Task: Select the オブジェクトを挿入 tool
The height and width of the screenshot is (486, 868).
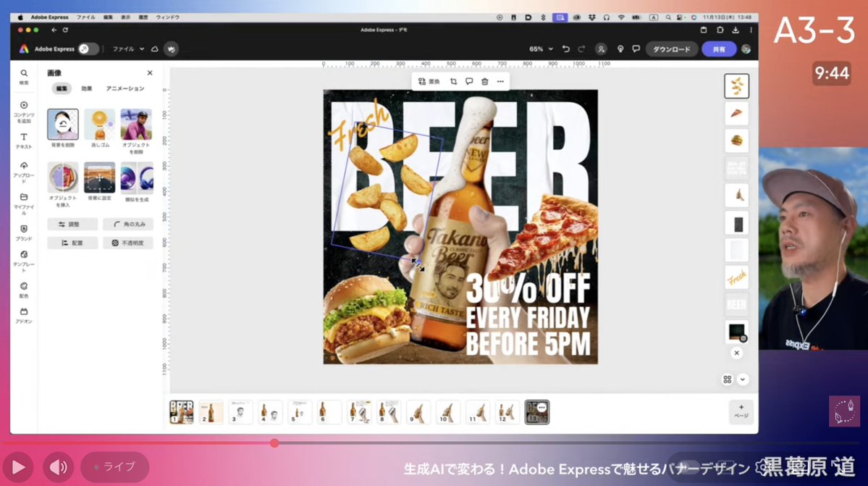Action: (x=62, y=177)
